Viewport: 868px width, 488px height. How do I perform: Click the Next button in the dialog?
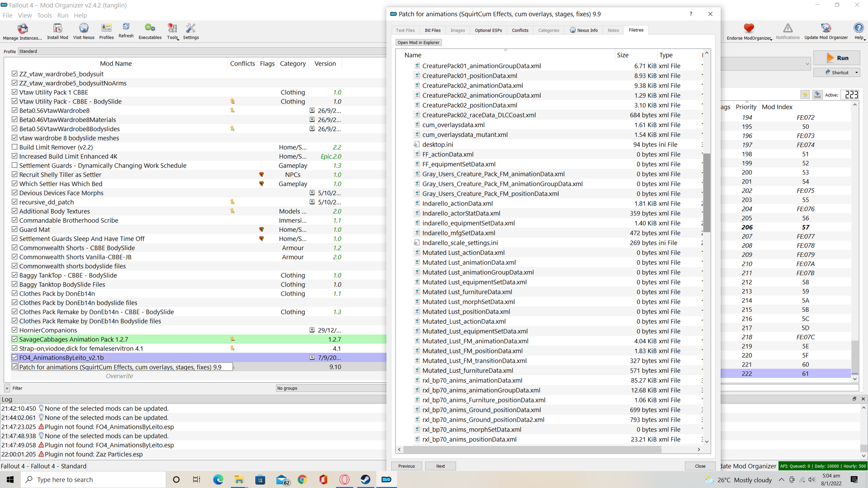tap(440, 466)
